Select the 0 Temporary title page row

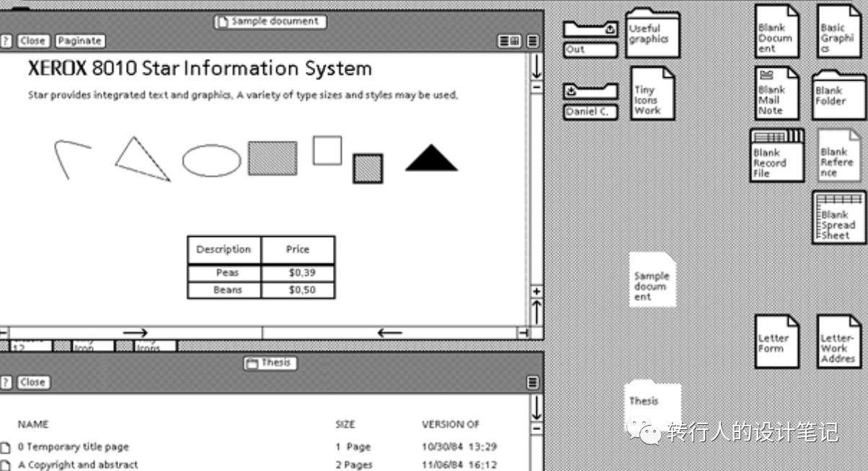coord(263,447)
